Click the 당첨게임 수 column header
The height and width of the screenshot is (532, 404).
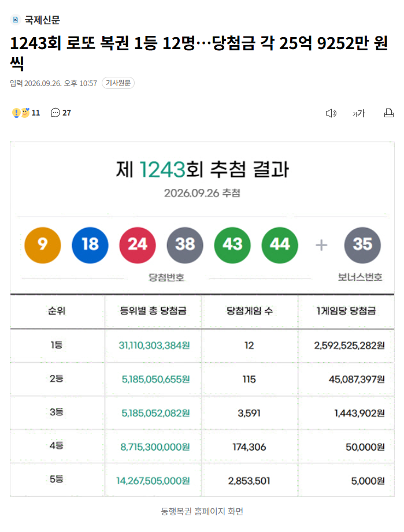coord(250,310)
